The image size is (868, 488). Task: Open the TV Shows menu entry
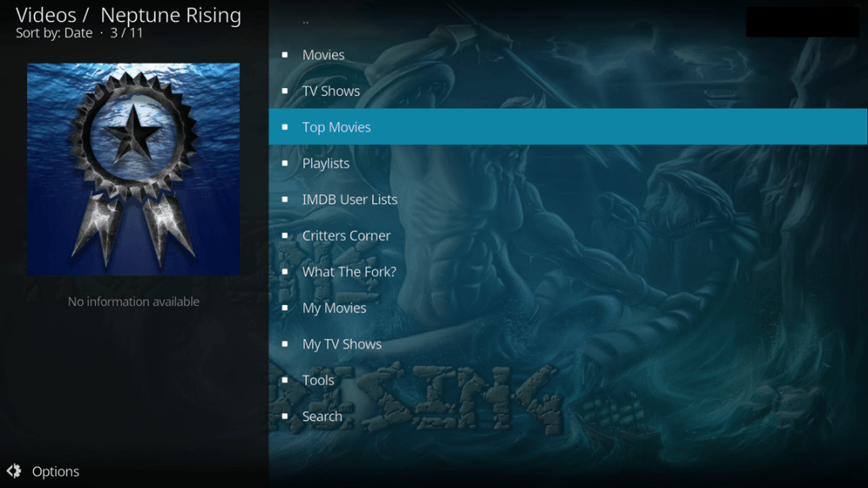click(568, 91)
